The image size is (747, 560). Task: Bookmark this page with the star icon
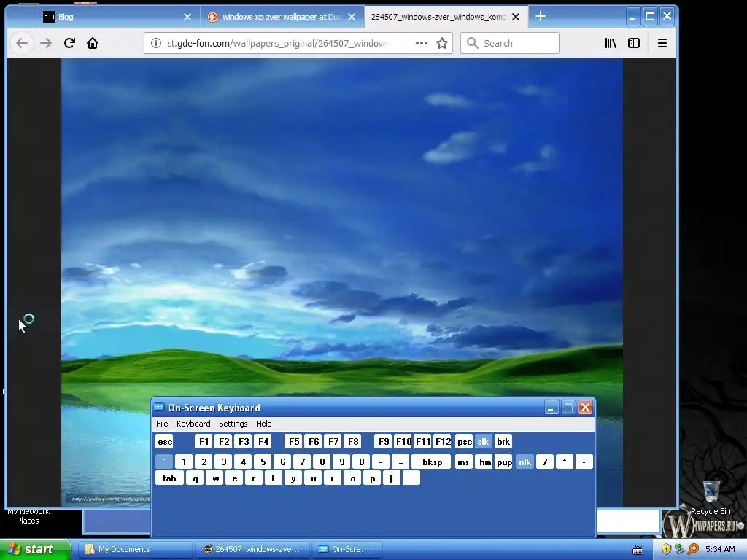(x=442, y=43)
